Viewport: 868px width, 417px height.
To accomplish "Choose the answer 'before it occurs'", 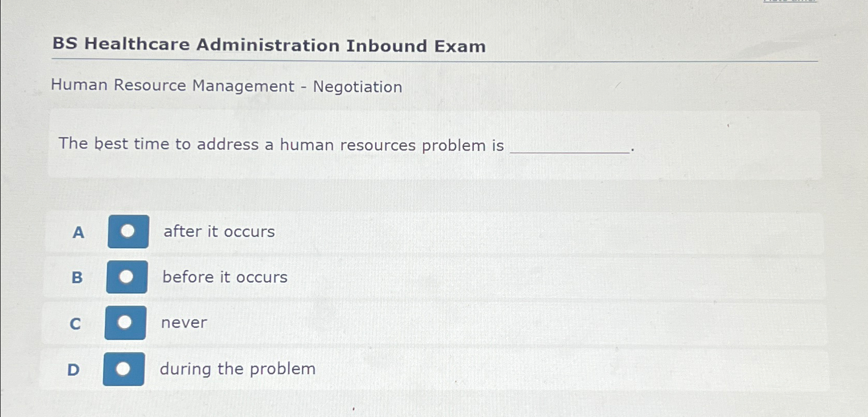I will coord(224,277).
